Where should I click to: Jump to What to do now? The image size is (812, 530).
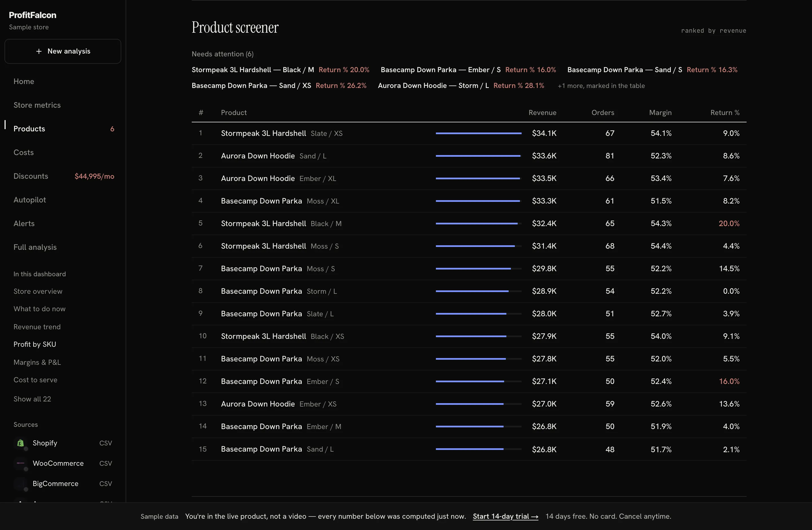pyautogui.click(x=39, y=309)
